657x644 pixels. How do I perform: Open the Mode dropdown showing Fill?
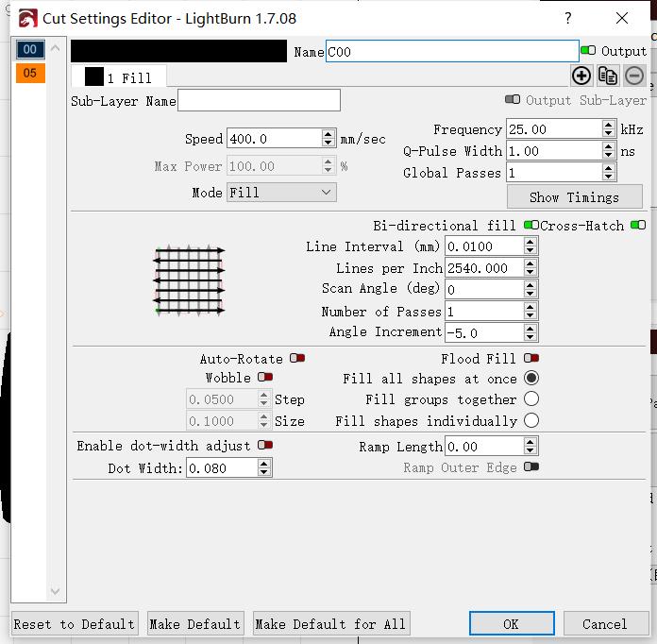(x=281, y=193)
